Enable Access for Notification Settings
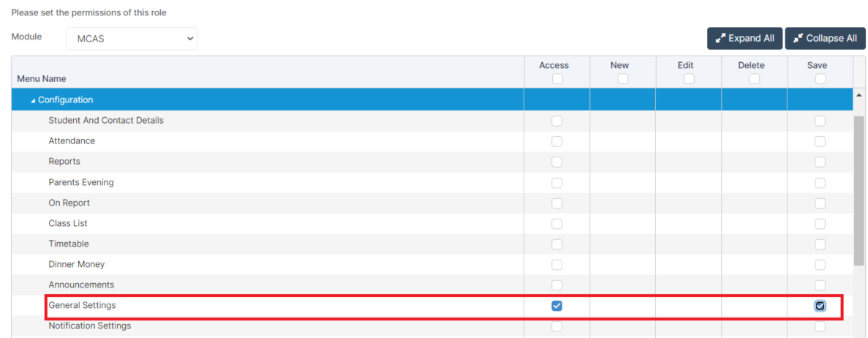This screenshot has height=338, width=868. [x=557, y=326]
